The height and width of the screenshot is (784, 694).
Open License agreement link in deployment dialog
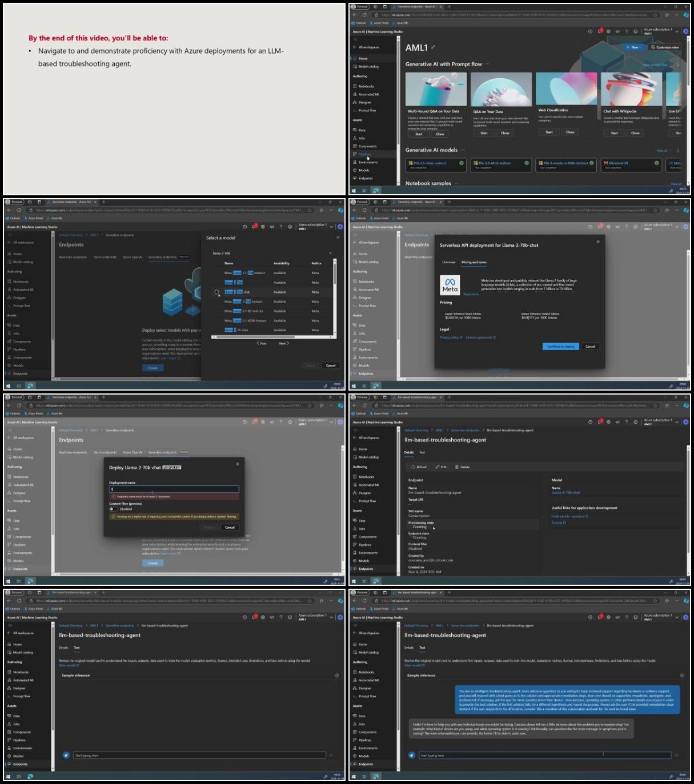point(481,337)
